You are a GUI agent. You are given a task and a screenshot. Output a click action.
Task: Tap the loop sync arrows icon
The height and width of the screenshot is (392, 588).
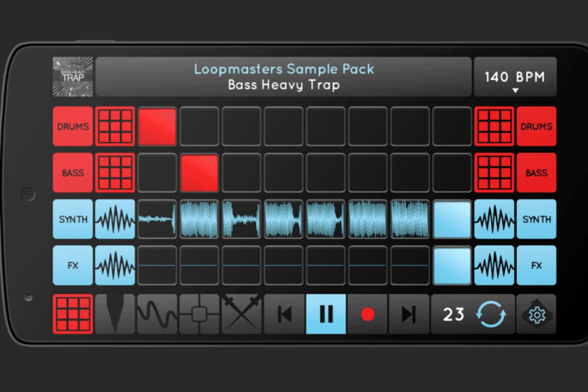click(x=492, y=315)
